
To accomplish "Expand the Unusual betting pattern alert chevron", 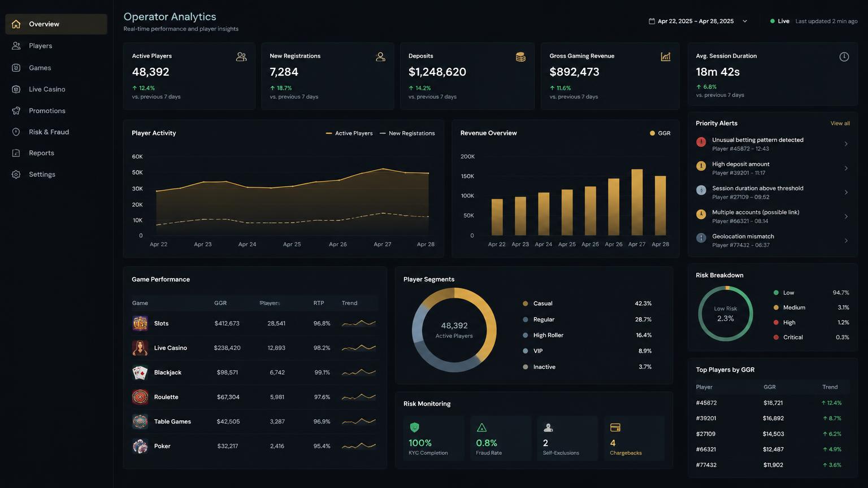I will pos(846,144).
